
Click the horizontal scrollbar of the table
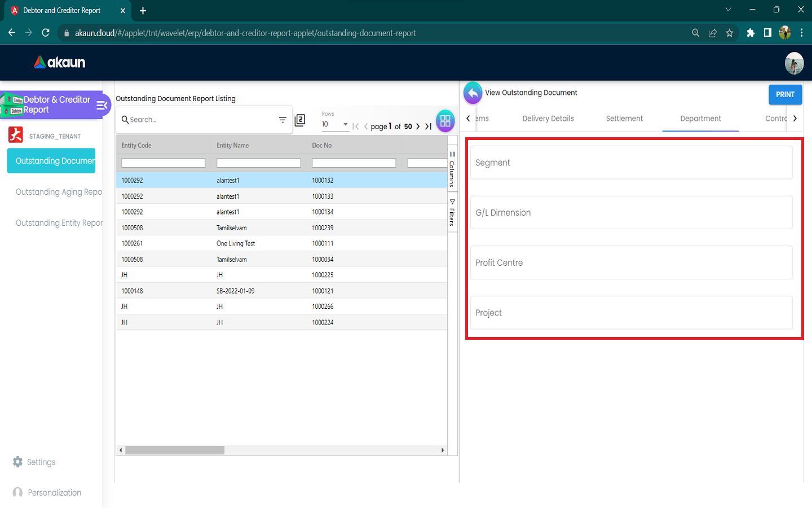pos(175,450)
